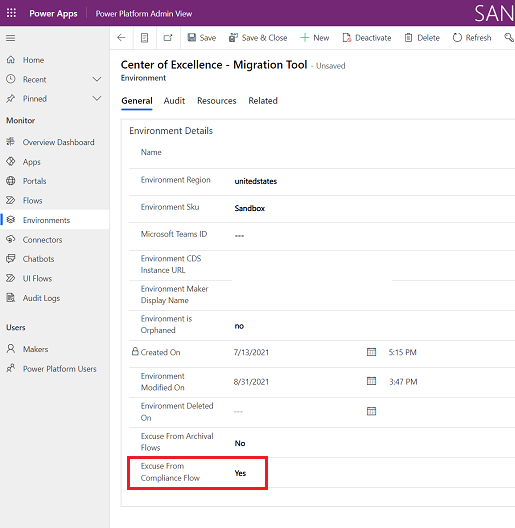Image resolution: width=515 pixels, height=528 pixels.
Task: Open the Related tab dropdown
Action: click(263, 101)
